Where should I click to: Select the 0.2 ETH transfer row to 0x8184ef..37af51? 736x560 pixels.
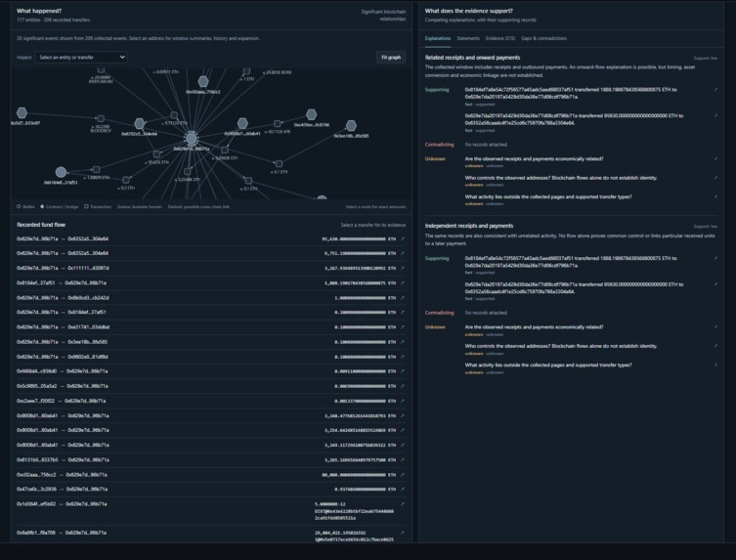click(x=211, y=312)
